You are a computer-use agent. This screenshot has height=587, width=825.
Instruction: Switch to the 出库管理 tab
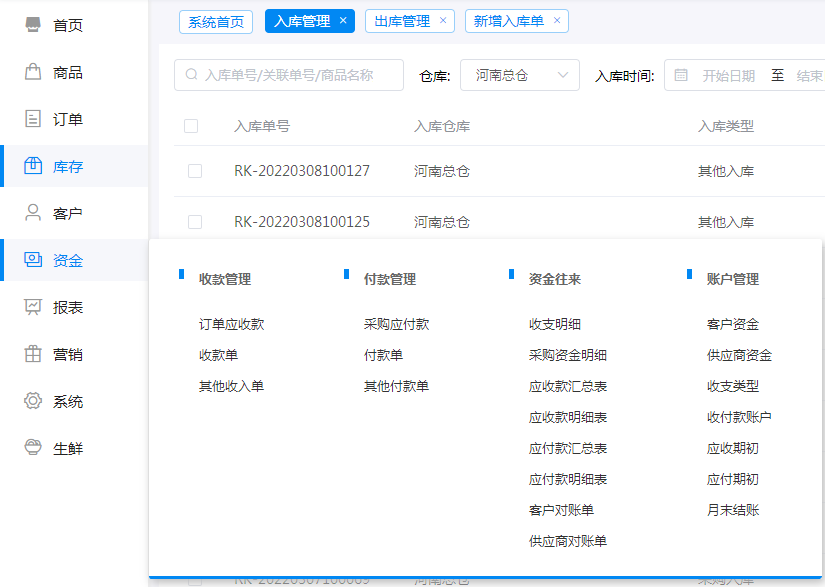point(402,21)
